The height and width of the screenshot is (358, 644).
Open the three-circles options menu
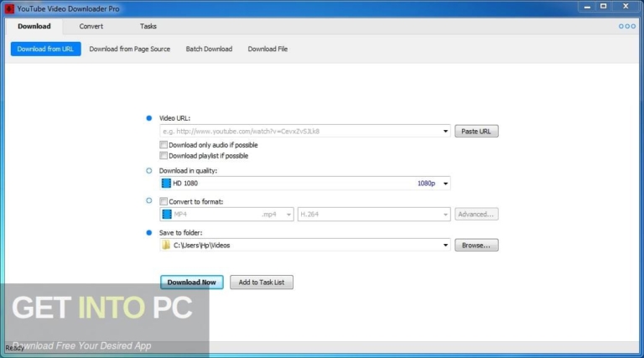click(x=626, y=26)
